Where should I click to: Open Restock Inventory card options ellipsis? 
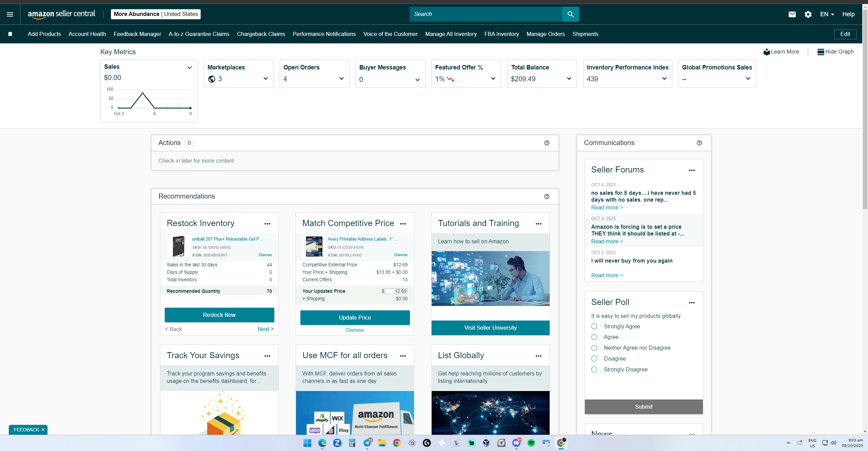267,224
